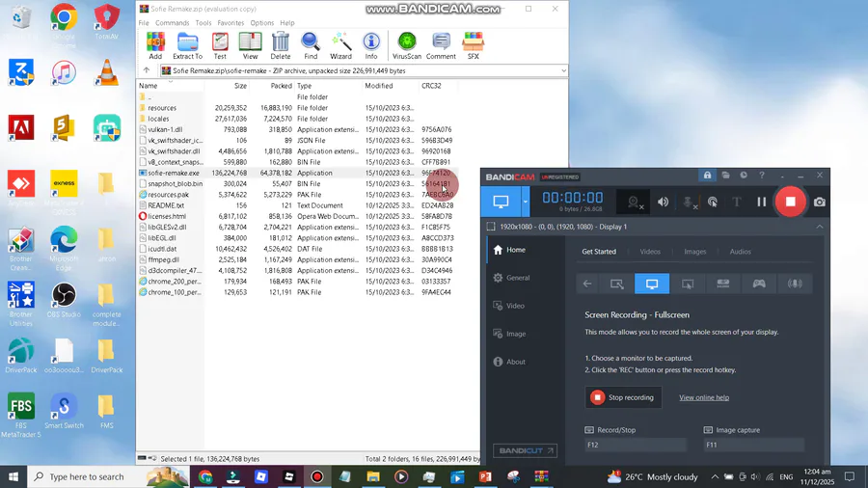Screen dimensions: 868x488
Task: Click the BANDICUT button
Action: tap(526, 450)
